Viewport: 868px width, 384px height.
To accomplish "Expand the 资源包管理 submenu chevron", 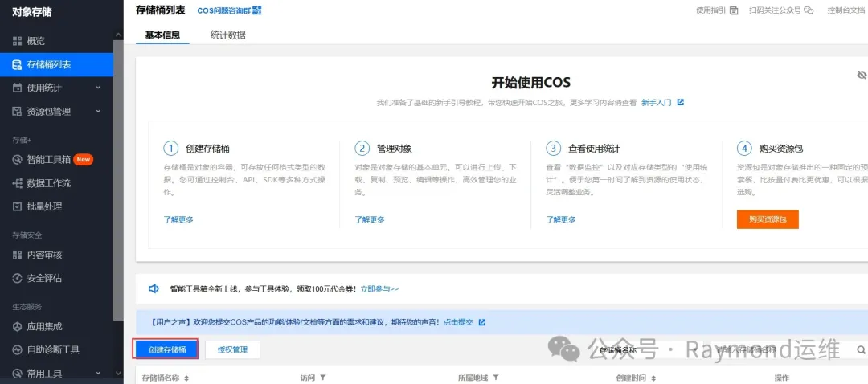I will pyautogui.click(x=98, y=111).
